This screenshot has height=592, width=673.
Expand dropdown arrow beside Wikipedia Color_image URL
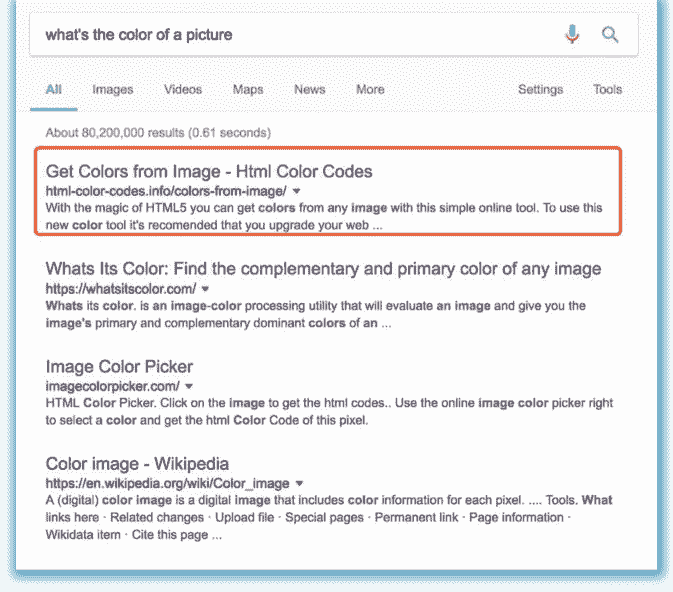point(299,483)
